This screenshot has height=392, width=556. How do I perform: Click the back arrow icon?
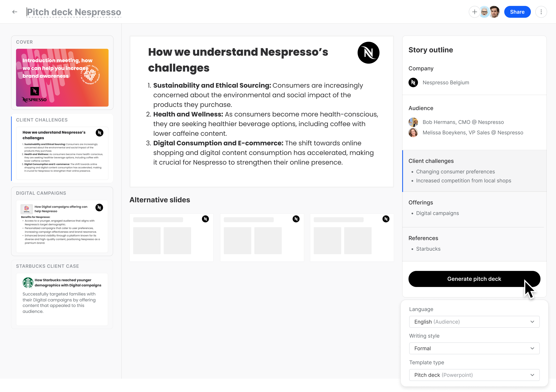[15, 12]
